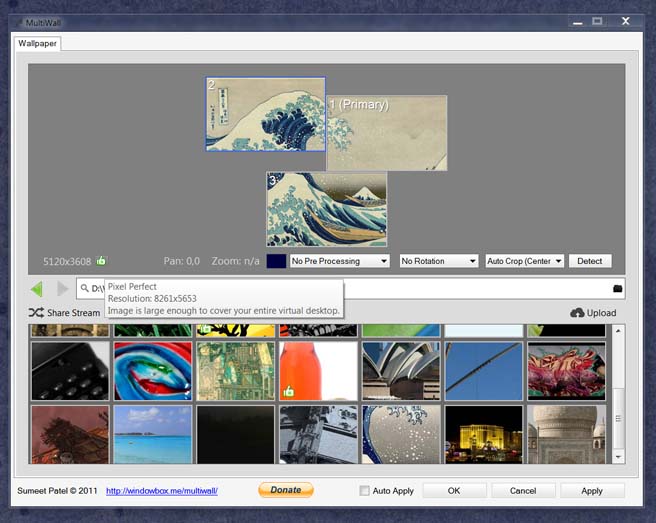Select the tropical beach thumbnail
The height and width of the screenshot is (523, 656).
pos(153,434)
